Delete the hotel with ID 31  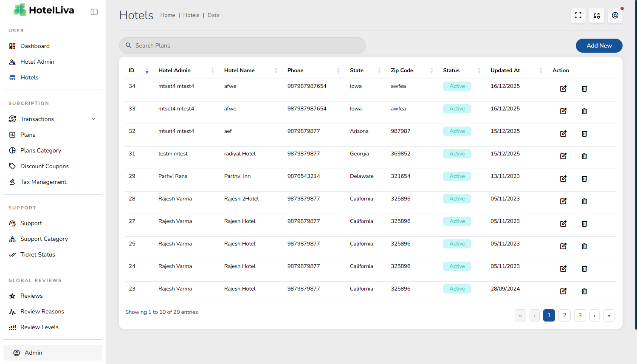pos(584,156)
